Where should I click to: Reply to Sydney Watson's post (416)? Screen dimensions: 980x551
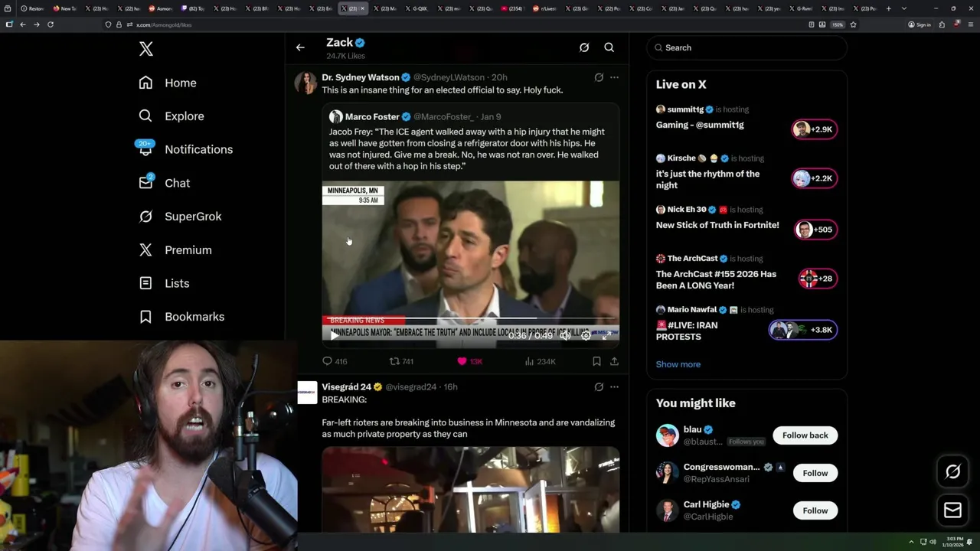tap(335, 361)
